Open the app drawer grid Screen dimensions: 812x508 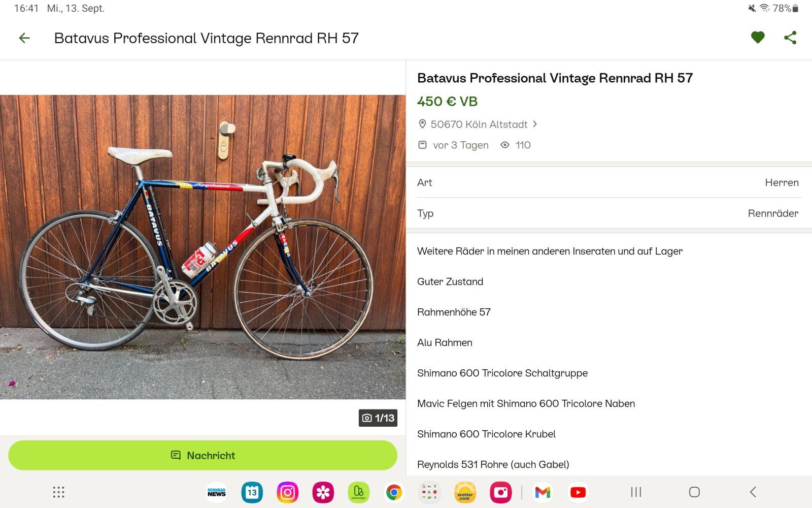(x=59, y=492)
